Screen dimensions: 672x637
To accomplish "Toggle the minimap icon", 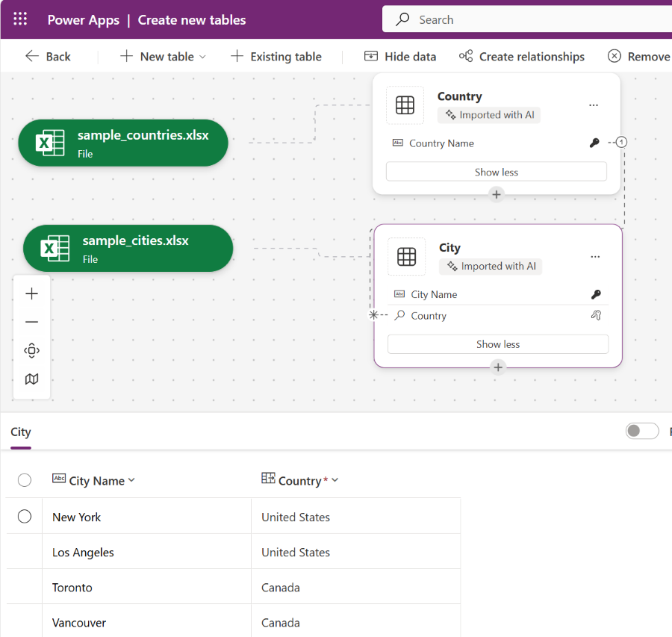I will click(x=31, y=379).
